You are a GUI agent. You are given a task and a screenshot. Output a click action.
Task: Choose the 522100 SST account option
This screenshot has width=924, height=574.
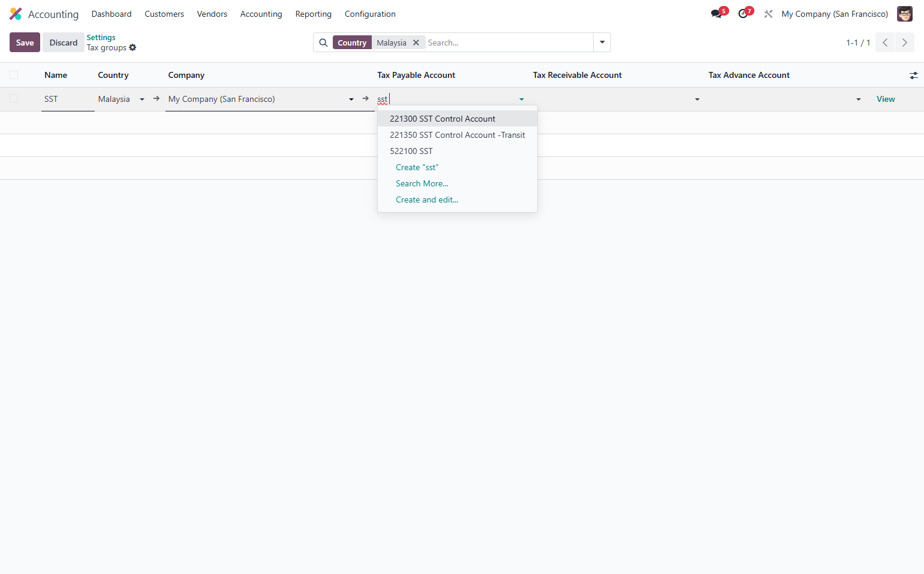(458, 151)
